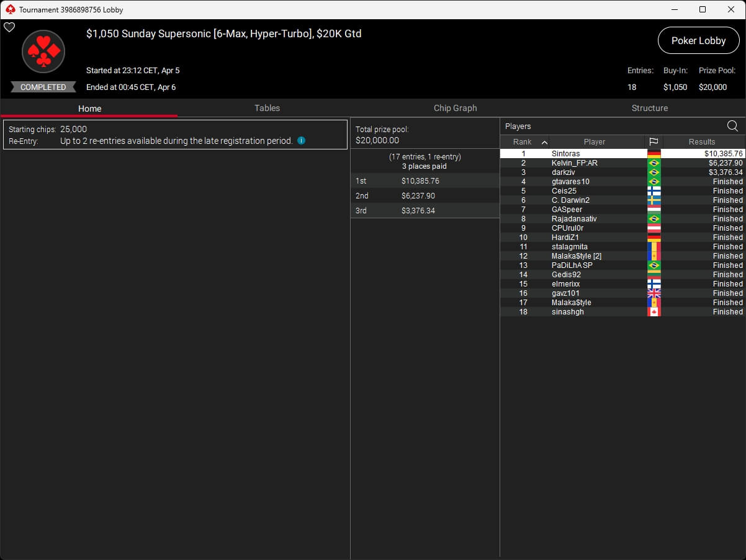Open the Chip Graph tab
Viewport: 746px width, 560px height.
[455, 108]
